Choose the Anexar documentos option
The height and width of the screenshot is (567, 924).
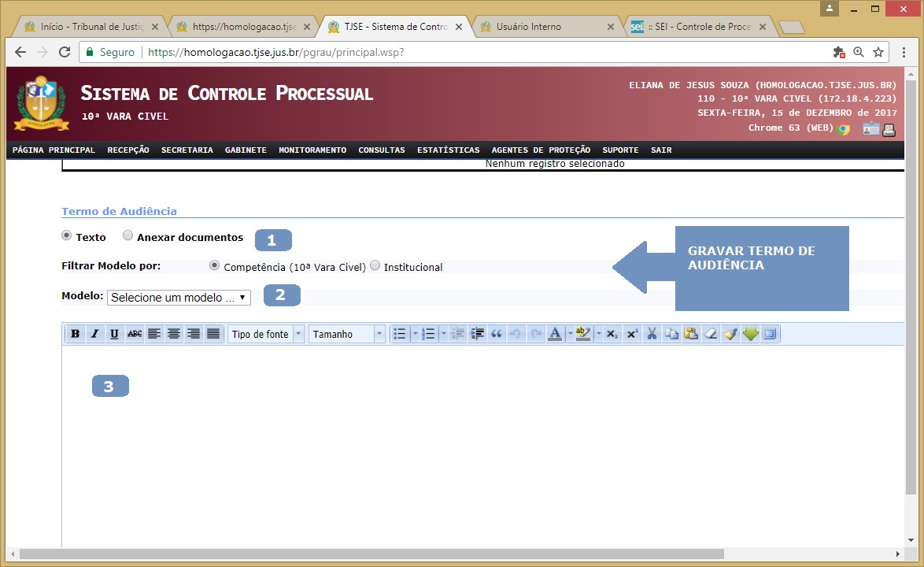(128, 235)
